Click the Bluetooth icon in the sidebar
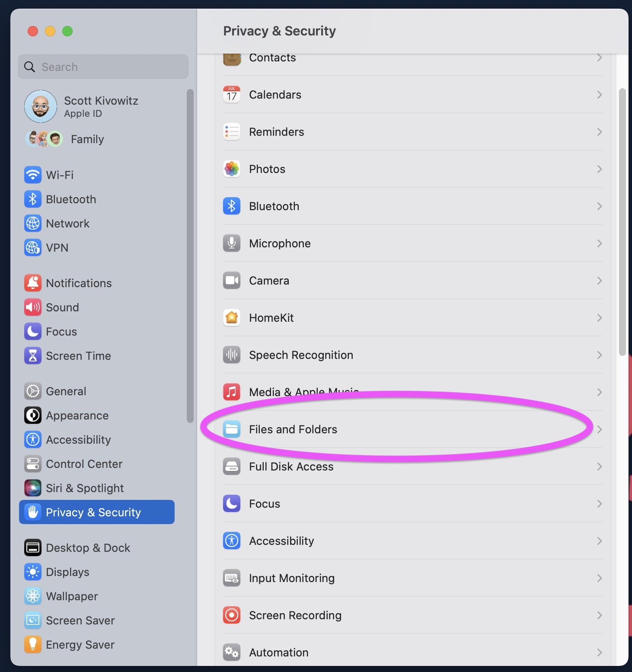This screenshot has height=672, width=632. click(33, 199)
